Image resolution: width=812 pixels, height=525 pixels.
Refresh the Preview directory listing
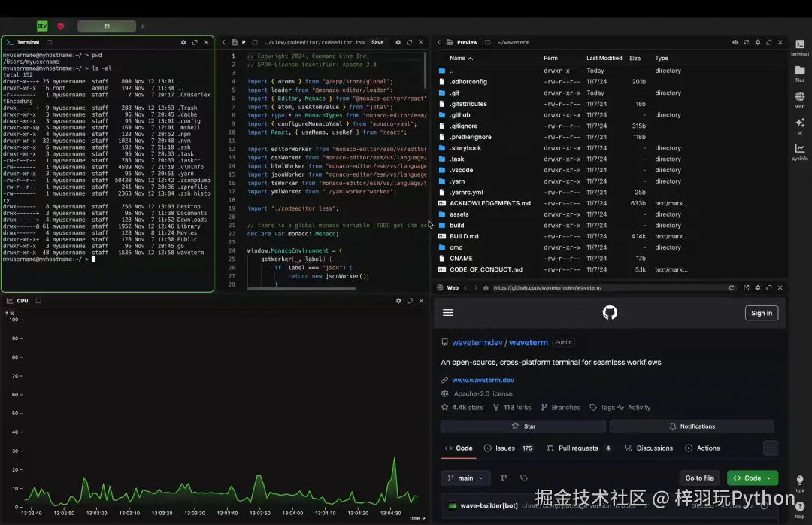coord(747,43)
